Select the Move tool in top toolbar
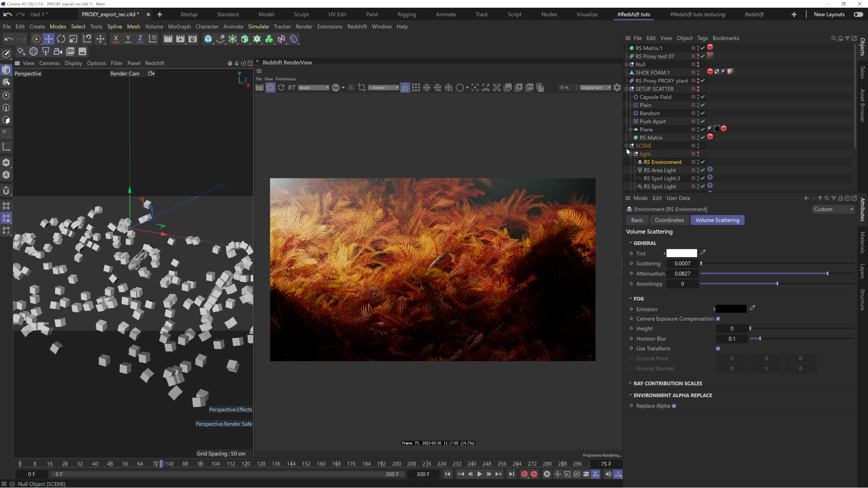Screen dimensions: 868x488 tap(48, 39)
